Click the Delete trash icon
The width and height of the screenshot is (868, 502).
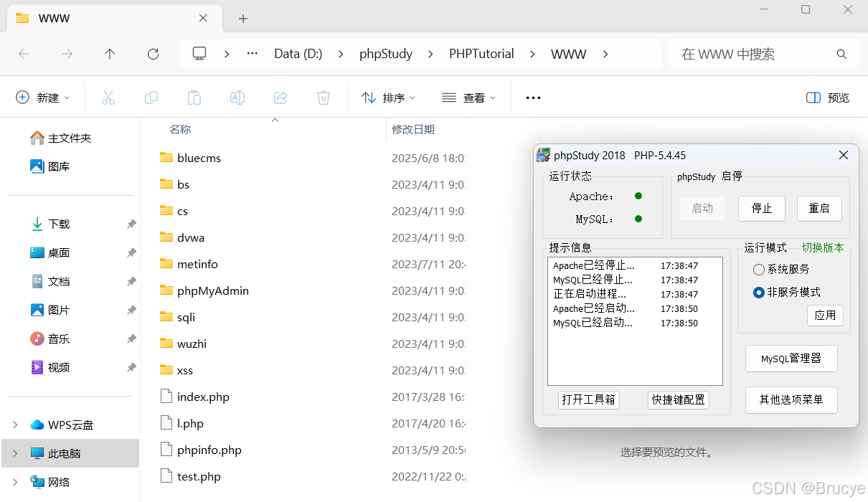point(324,98)
